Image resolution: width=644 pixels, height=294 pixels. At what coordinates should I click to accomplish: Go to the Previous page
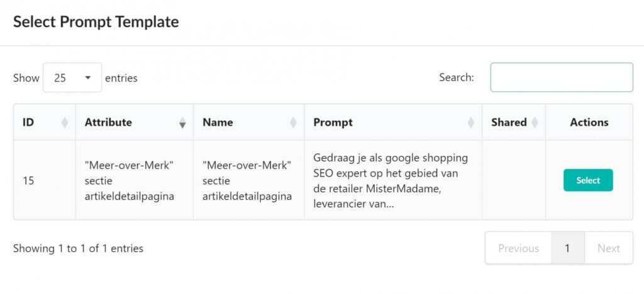[x=518, y=248]
